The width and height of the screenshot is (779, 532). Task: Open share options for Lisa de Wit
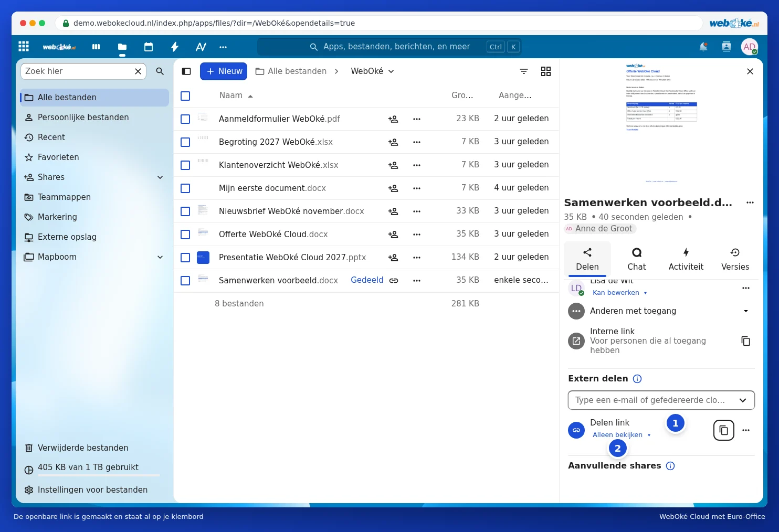[x=746, y=288]
